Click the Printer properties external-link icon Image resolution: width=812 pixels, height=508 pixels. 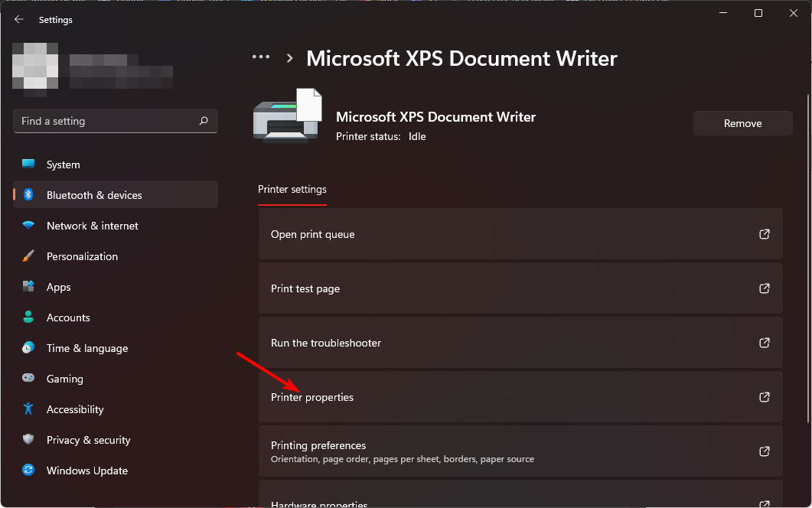[764, 397]
